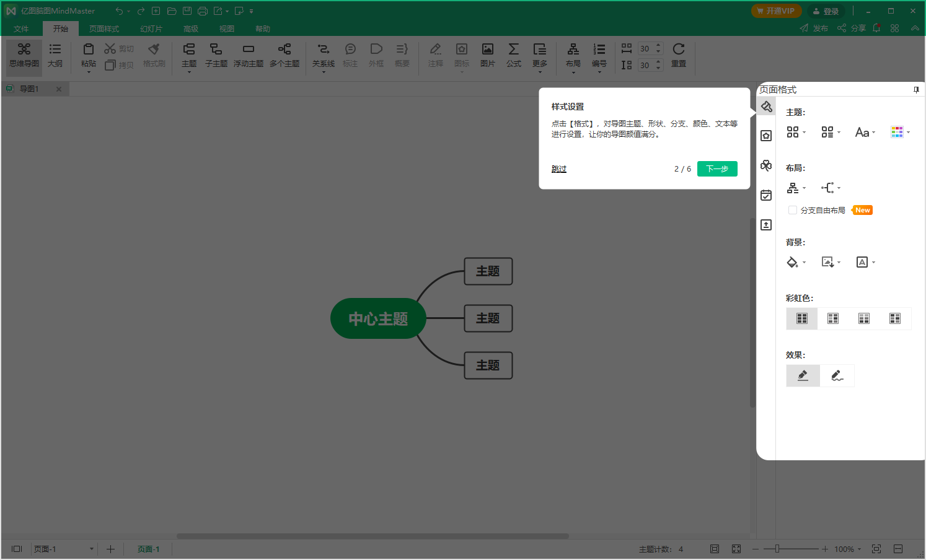Select the third rainbow color mode
Image resolution: width=926 pixels, height=560 pixels.
pos(864,318)
